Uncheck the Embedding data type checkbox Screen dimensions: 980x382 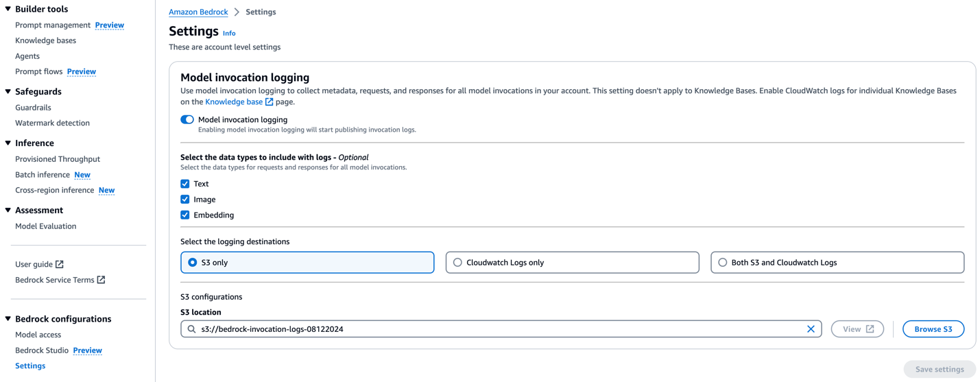point(185,215)
